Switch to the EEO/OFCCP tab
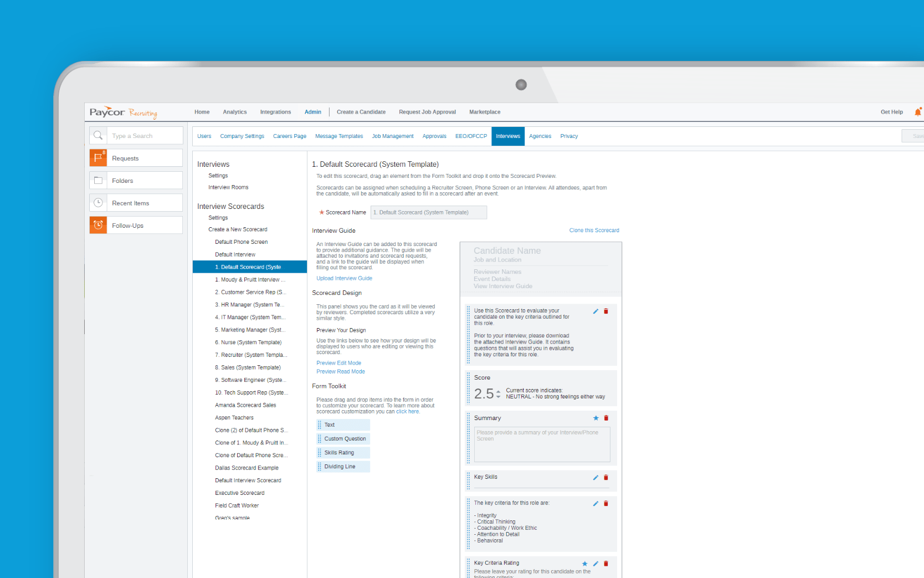The height and width of the screenshot is (578, 924). (471, 136)
